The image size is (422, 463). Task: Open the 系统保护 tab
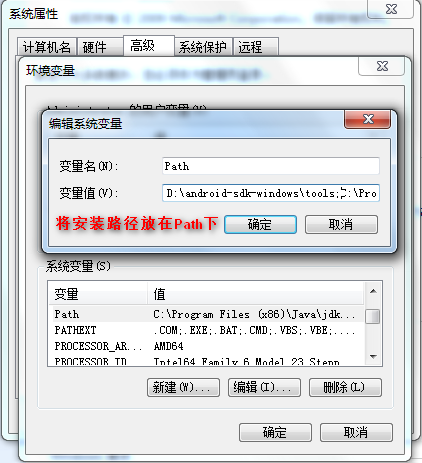click(x=203, y=47)
